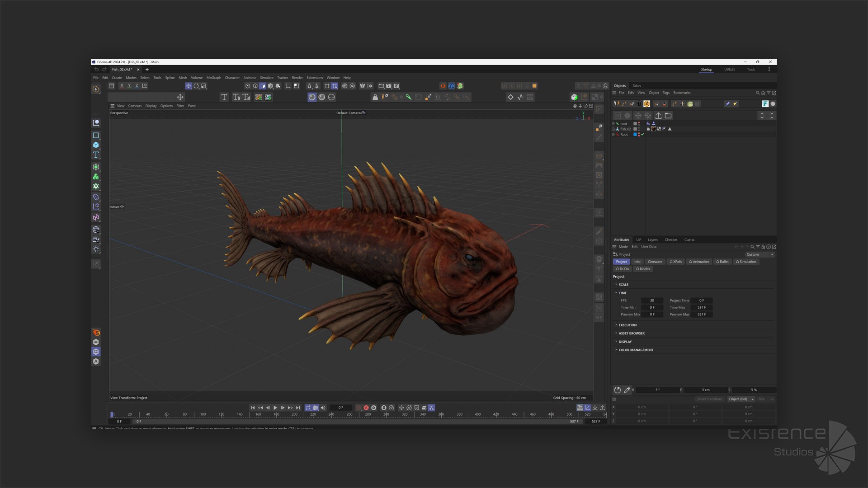Click the folder icon in Objects panel

point(668,116)
